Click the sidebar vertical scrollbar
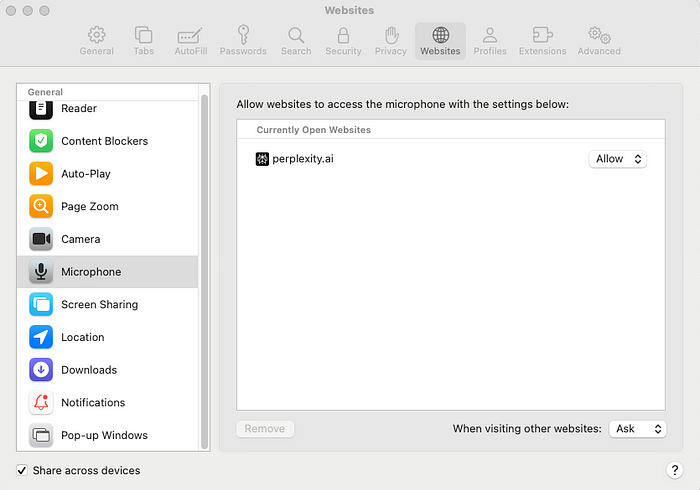Viewport: 700px width, 490px height. (x=204, y=272)
